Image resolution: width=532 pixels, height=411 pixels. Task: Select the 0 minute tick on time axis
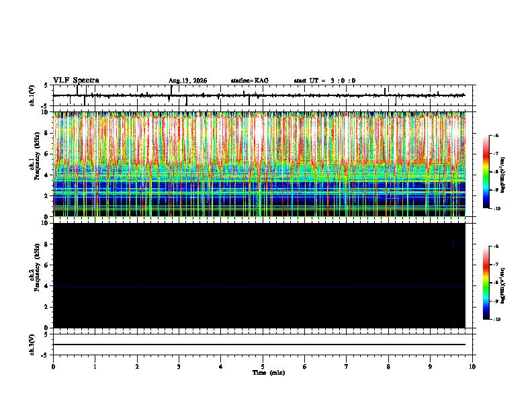(x=53, y=367)
